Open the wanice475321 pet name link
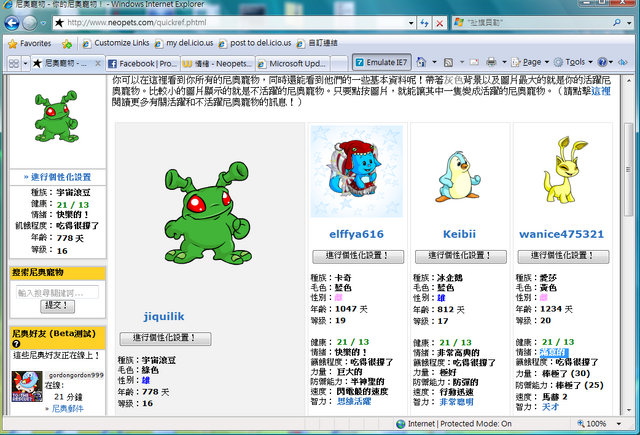This screenshot has width=640, height=435. 562,234
